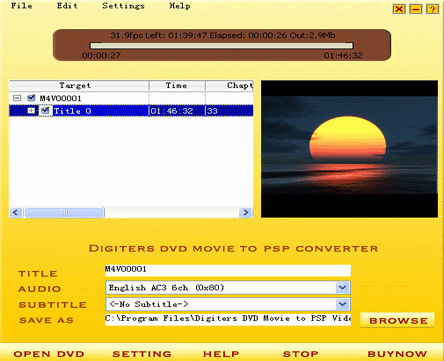444x361 pixels.
Task: Click the Target column header
Action: pos(79,86)
